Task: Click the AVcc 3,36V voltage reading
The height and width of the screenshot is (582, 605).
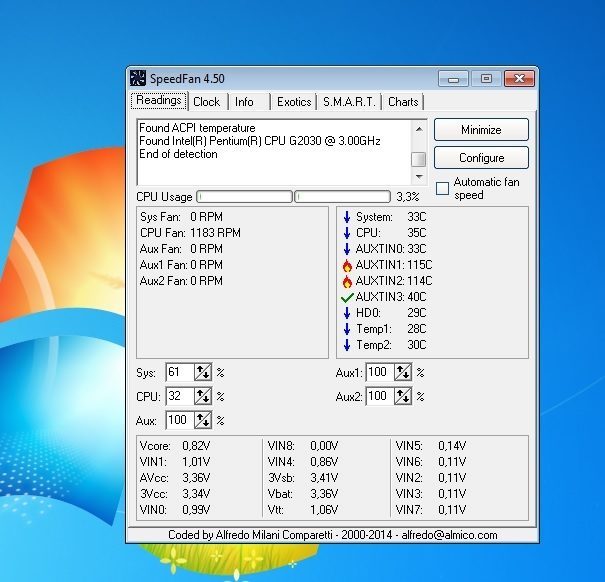Action: (175, 478)
